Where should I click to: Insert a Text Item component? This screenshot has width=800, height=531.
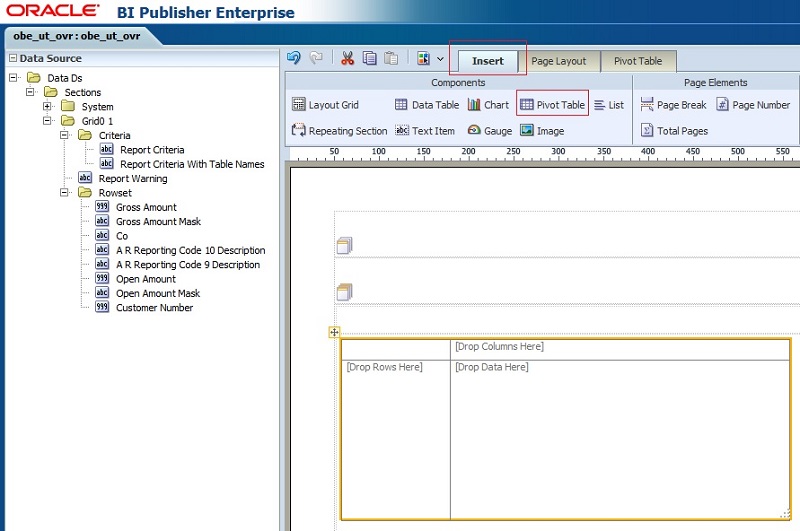(x=425, y=131)
